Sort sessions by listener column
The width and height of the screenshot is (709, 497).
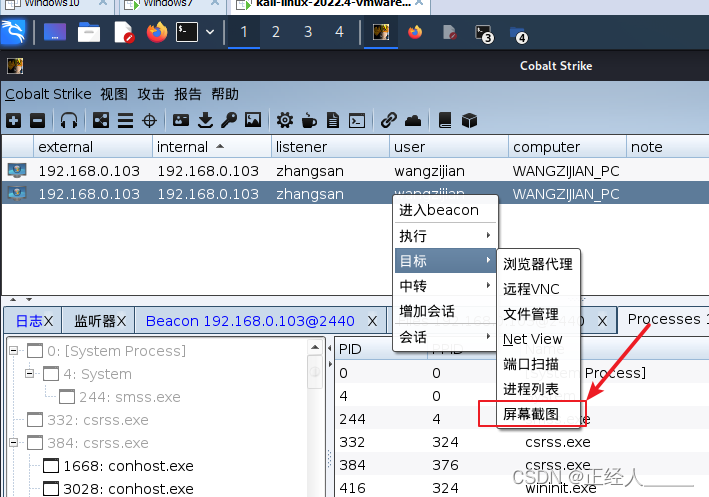[331, 147]
